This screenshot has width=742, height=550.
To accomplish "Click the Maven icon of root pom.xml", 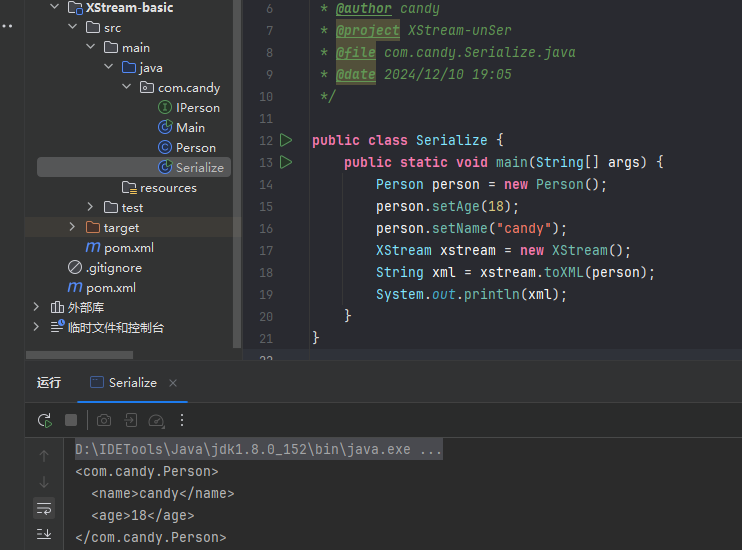I will pyautogui.click(x=75, y=287).
